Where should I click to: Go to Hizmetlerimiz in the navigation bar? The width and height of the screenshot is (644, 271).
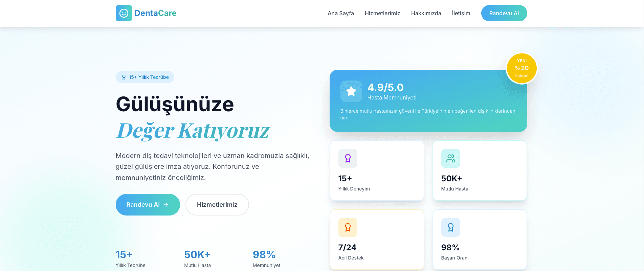[382, 13]
